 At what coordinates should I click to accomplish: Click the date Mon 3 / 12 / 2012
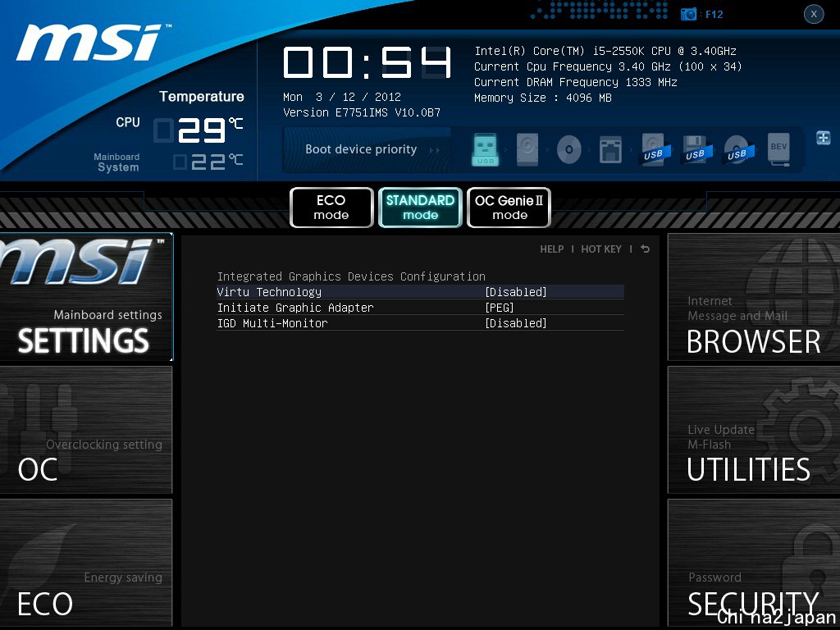tap(342, 97)
